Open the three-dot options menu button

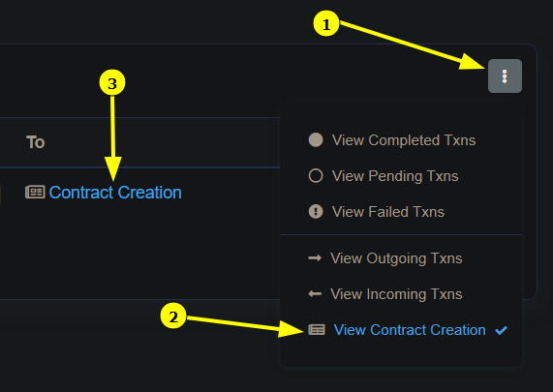pyautogui.click(x=505, y=76)
